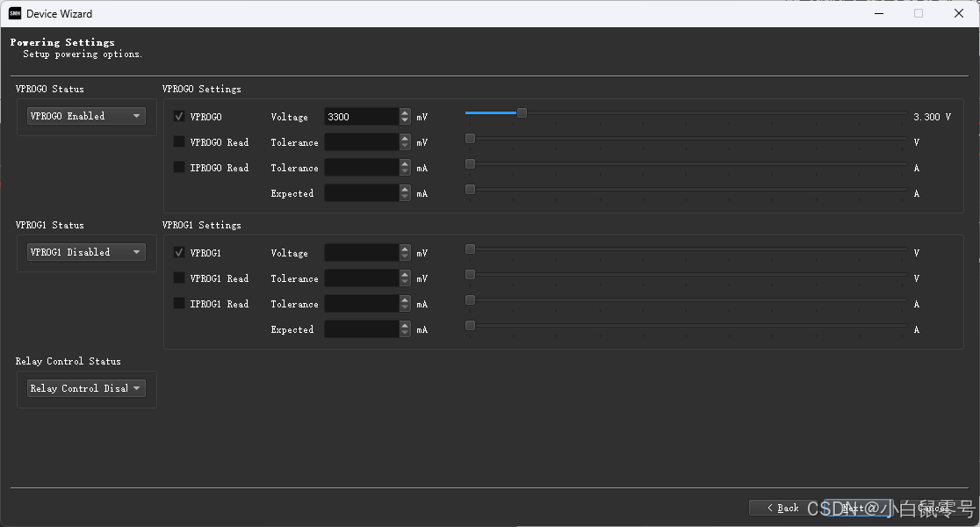This screenshot has width=980, height=527.
Task: Enable the VPROG0 Read checkbox
Action: 181,141
